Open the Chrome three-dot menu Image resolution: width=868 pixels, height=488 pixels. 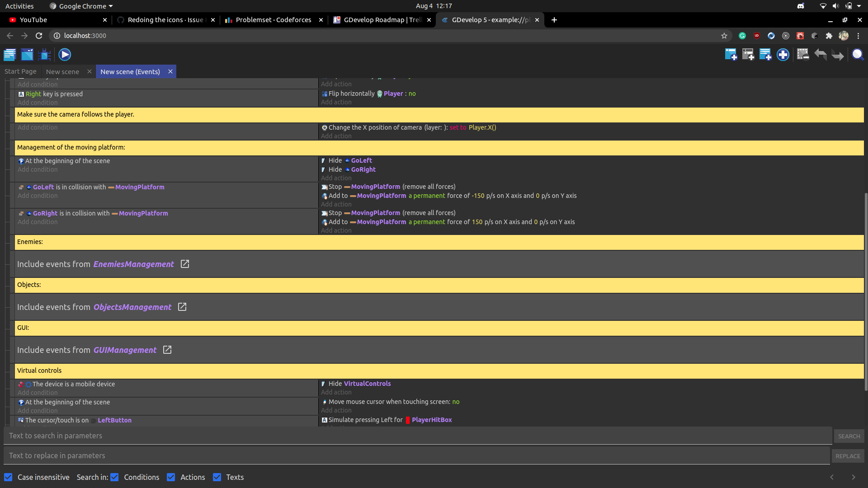(x=859, y=36)
